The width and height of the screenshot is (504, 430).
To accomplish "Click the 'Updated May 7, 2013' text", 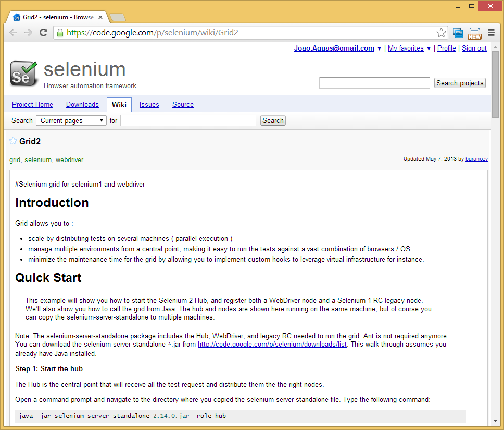I will click(x=430, y=158).
